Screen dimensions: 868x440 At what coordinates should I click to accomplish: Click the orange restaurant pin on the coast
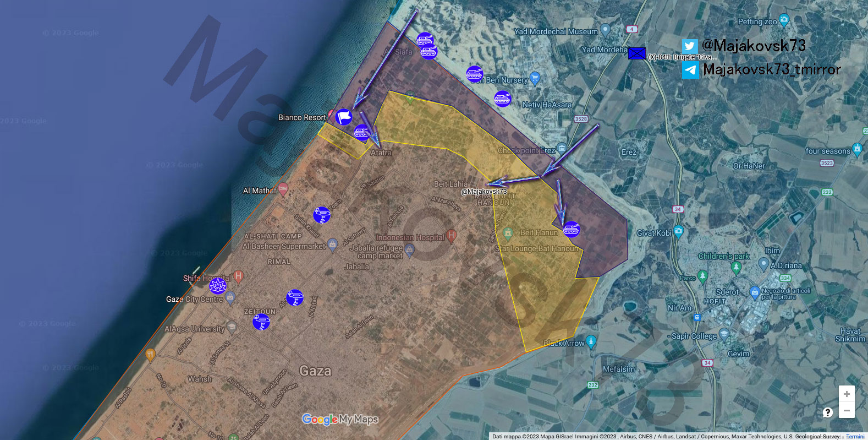coord(150,354)
